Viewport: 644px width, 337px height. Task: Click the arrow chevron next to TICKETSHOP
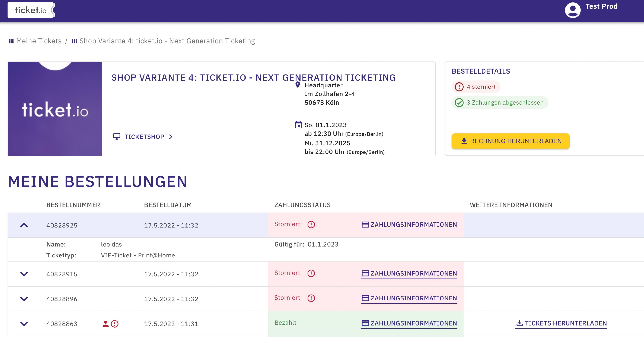[x=171, y=137]
